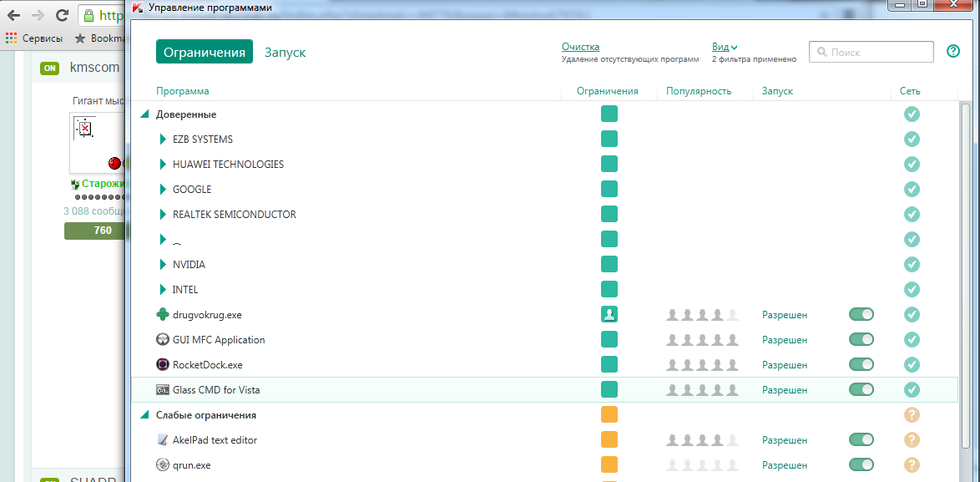Viewport: 980px width, 482px height.
Task: Toggle launch switch for Glass CMD for Vista
Action: 861,390
